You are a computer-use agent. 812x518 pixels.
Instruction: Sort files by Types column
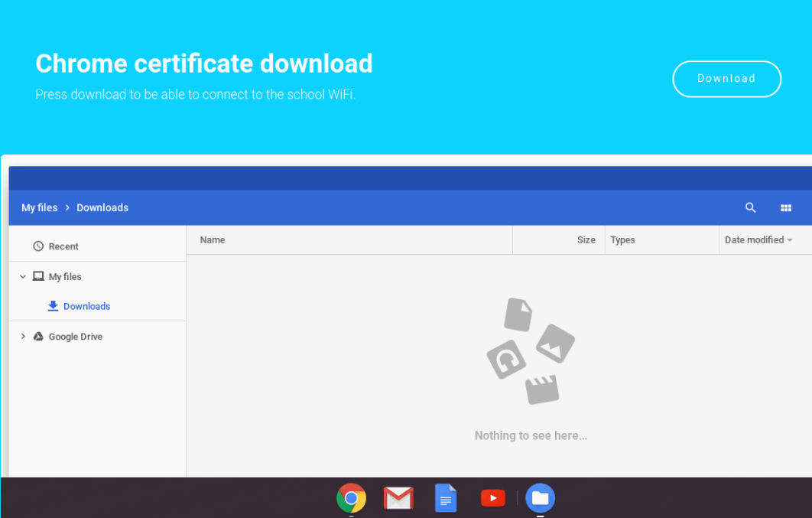622,239
